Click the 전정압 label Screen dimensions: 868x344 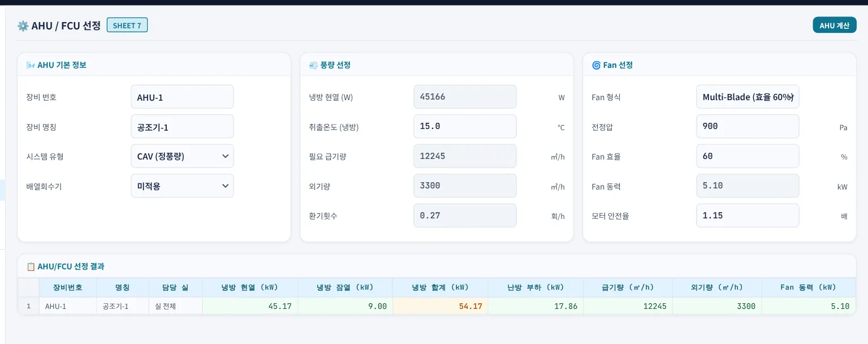point(602,127)
